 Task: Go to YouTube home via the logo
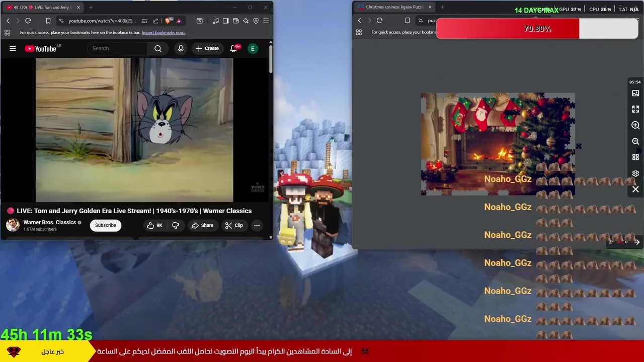tap(40, 48)
